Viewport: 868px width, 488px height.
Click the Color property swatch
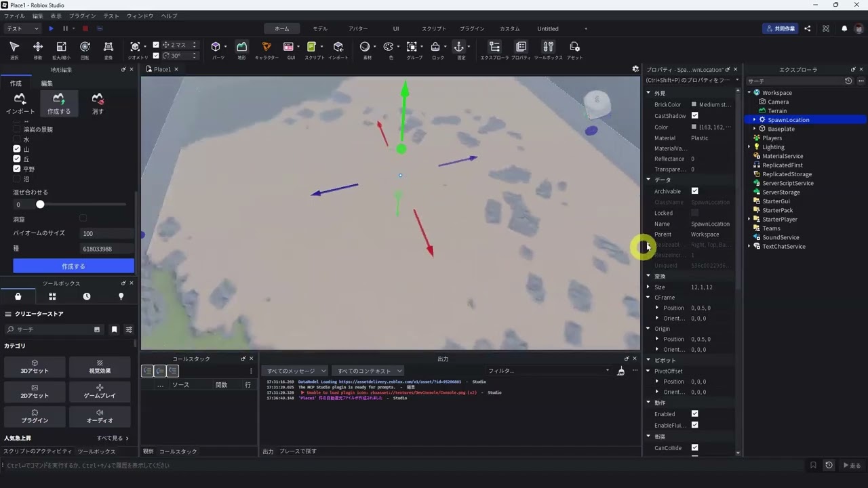point(694,127)
